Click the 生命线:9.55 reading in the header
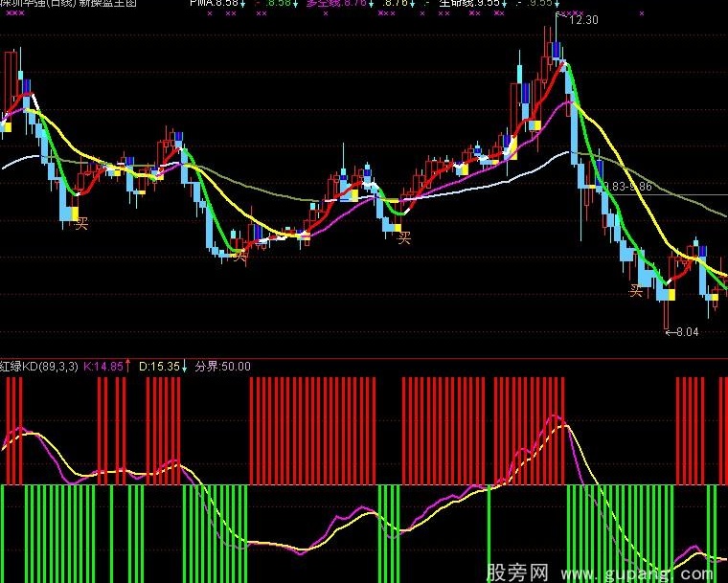This screenshot has height=583, width=728. point(469,3)
